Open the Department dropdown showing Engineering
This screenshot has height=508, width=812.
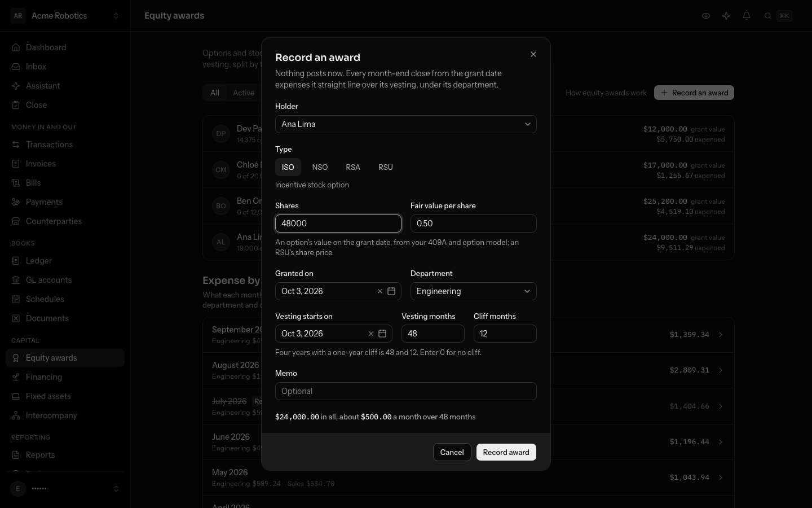474,291
